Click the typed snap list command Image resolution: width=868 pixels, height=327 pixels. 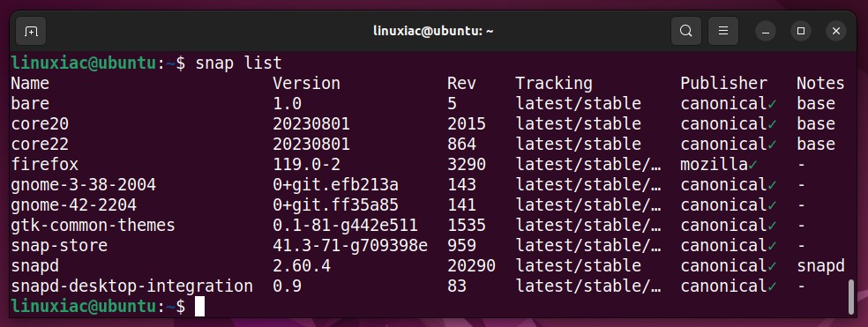[238, 63]
